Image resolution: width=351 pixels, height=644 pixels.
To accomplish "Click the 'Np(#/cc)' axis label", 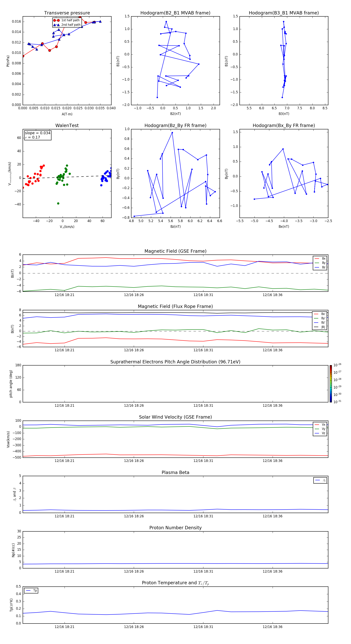I will pos(13,550).
